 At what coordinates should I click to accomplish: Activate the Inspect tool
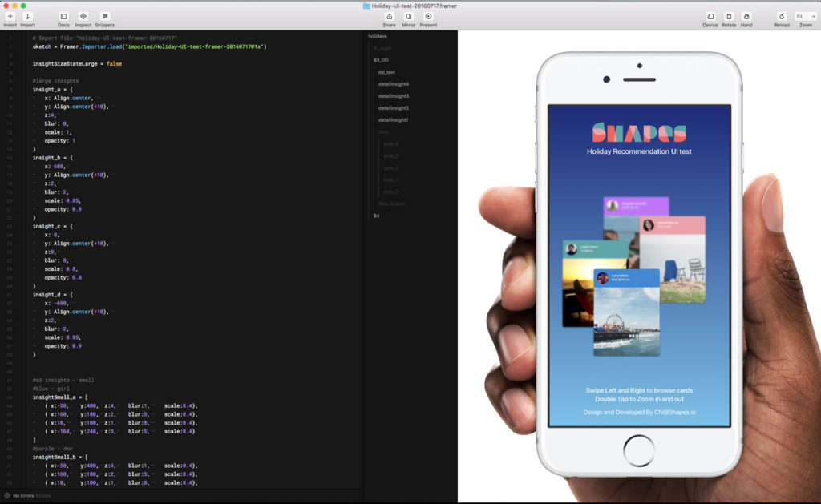pyautogui.click(x=83, y=16)
